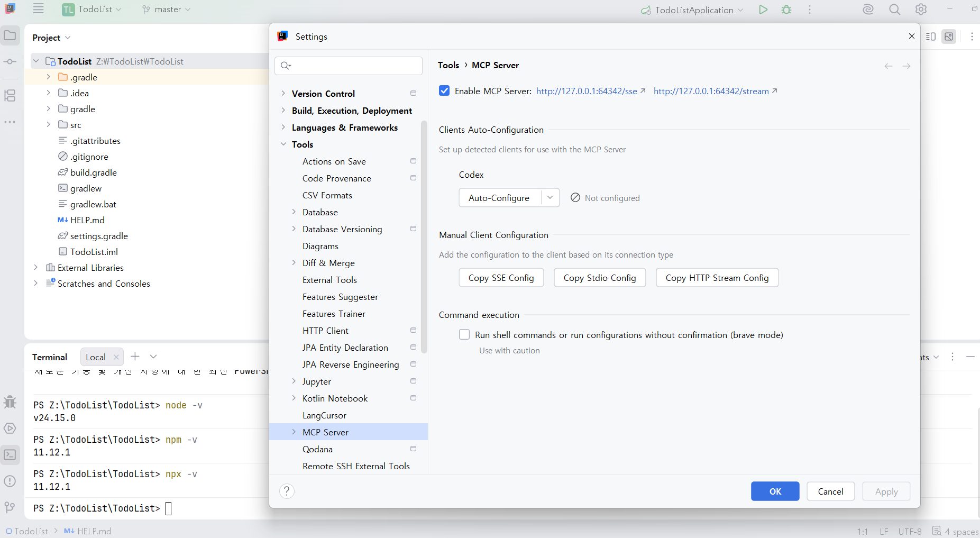The image size is (980, 538).
Task: Open the master branch dropdown
Action: click(167, 10)
